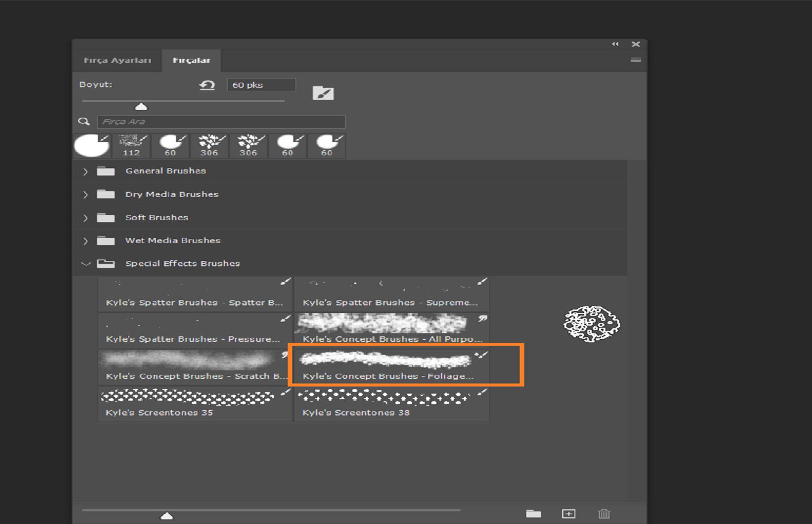812x524 pixels.
Task: Collapse the Special Effects Brushes folder
Action: [x=86, y=264]
